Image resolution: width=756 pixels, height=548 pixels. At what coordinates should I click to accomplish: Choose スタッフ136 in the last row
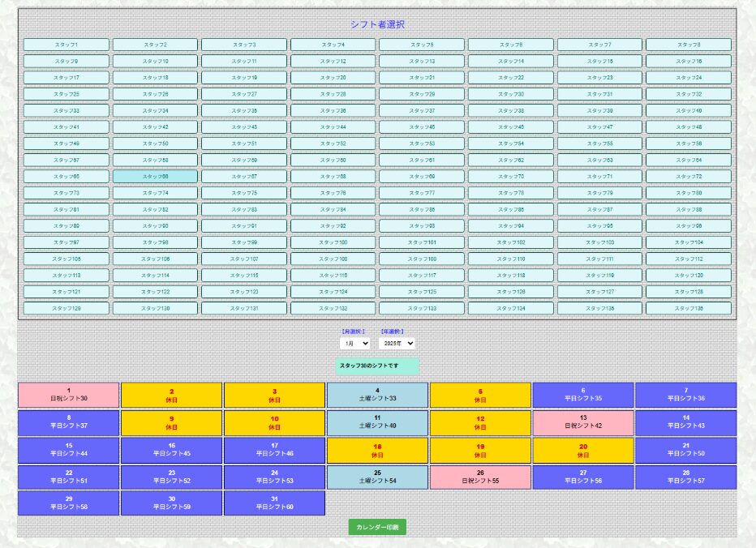[x=688, y=309]
